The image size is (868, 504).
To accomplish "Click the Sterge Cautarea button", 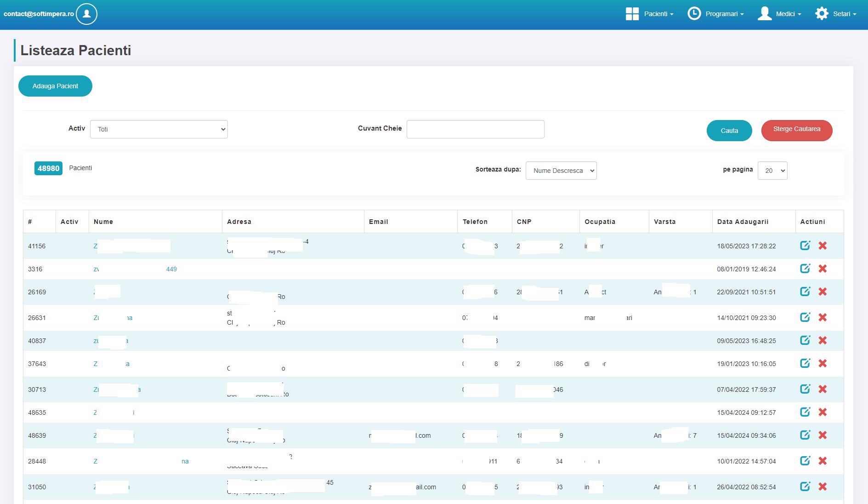I will (x=797, y=131).
